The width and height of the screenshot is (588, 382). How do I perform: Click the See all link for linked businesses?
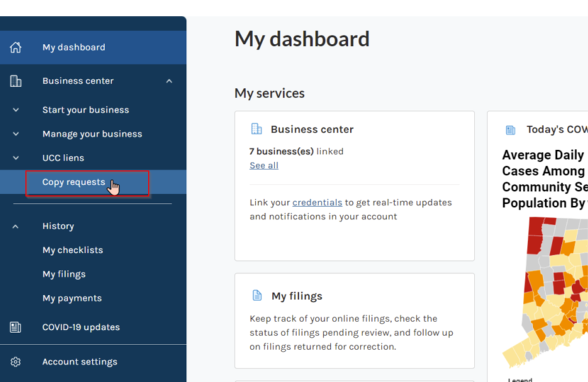263,165
